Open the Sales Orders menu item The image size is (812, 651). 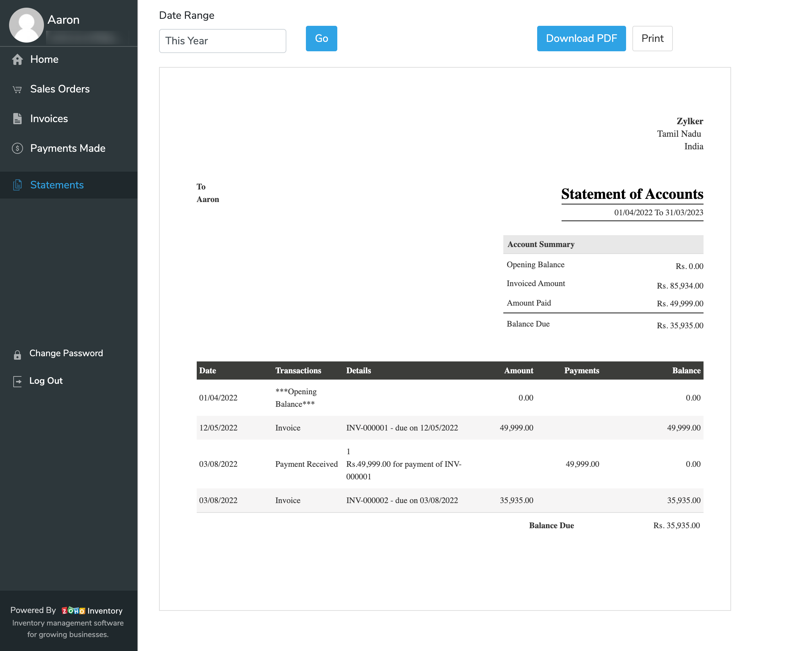point(60,89)
